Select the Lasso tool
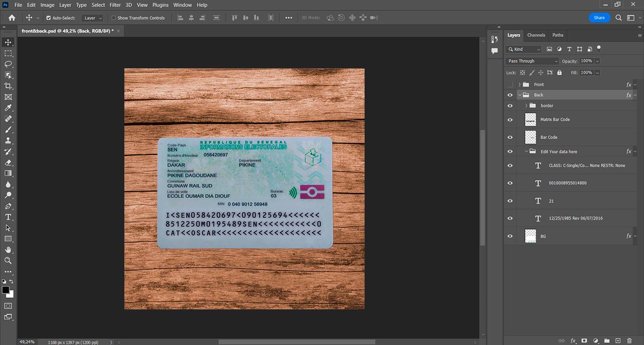Image resolution: width=644 pixels, height=345 pixels. [x=8, y=64]
